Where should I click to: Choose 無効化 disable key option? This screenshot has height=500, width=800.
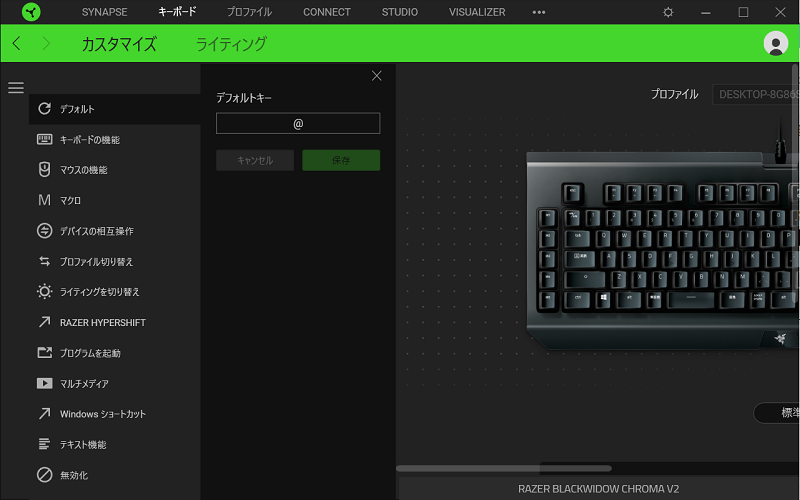[115, 475]
